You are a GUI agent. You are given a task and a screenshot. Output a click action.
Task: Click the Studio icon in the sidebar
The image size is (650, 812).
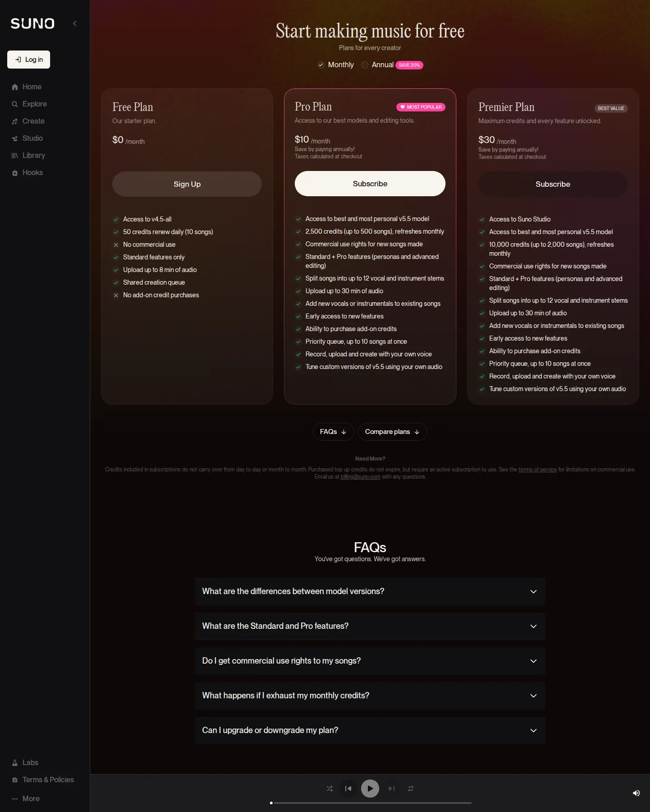[x=15, y=138]
